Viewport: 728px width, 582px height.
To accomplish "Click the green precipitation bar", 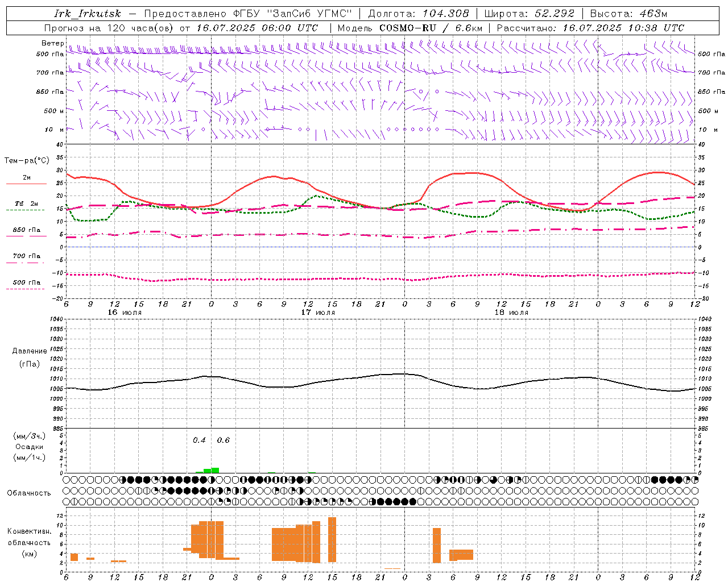I will point(215,470).
